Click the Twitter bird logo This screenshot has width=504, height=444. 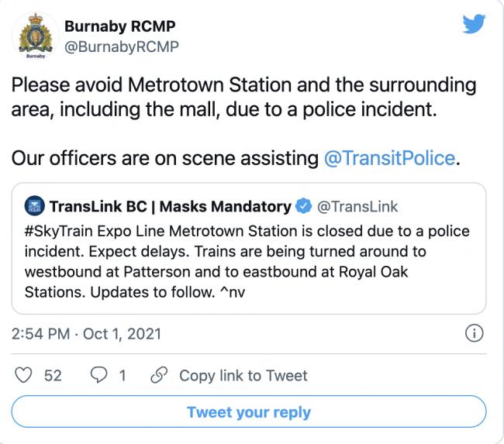click(x=474, y=24)
